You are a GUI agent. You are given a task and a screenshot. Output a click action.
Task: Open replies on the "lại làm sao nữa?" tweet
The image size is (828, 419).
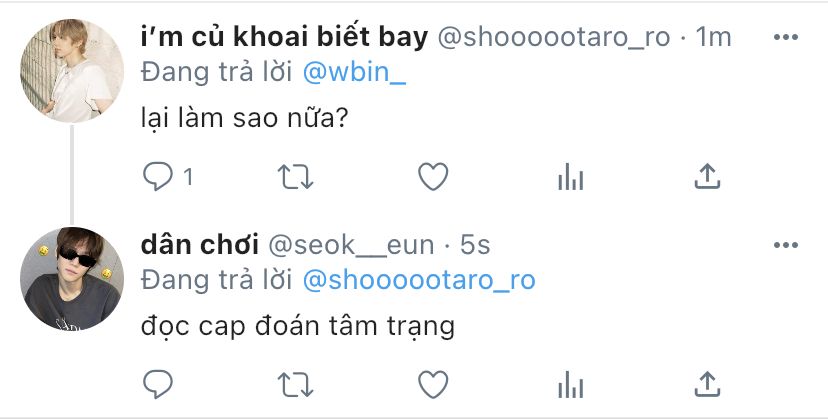[167, 176]
